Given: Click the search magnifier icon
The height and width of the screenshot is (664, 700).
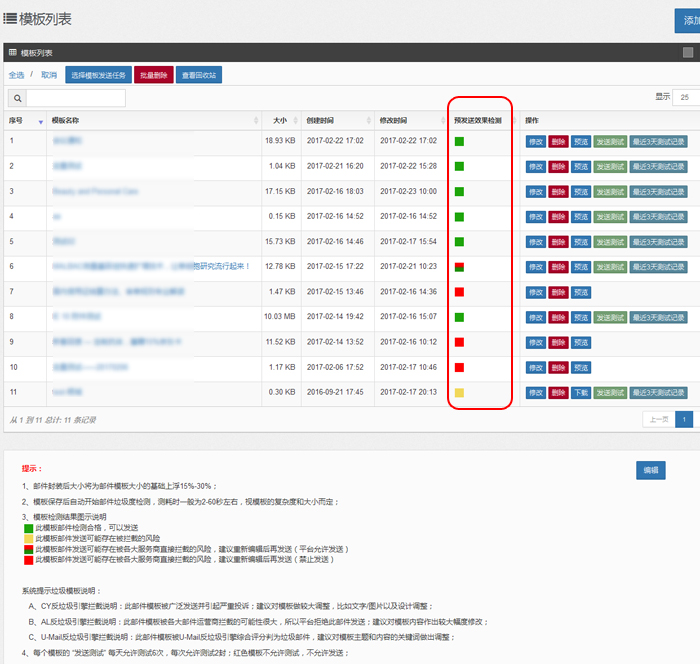Looking at the screenshot, I should click(16, 98).
